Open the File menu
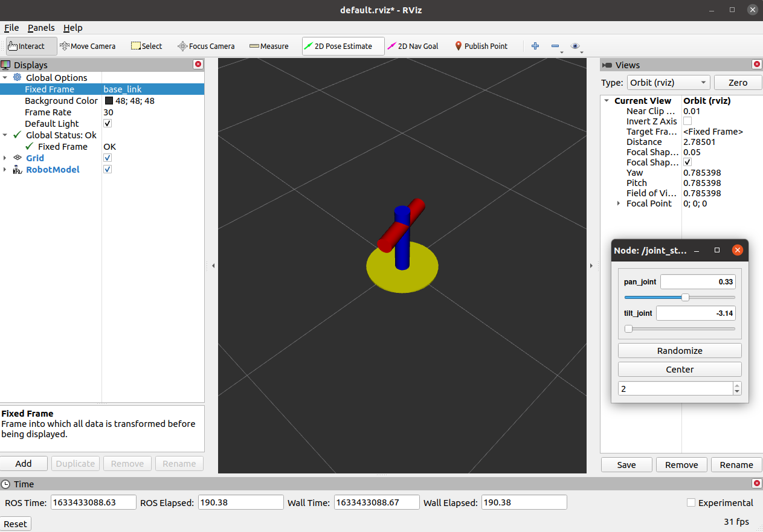Image resolution: width=763 pixels, height=532 pixels. (x=11, y=28)
